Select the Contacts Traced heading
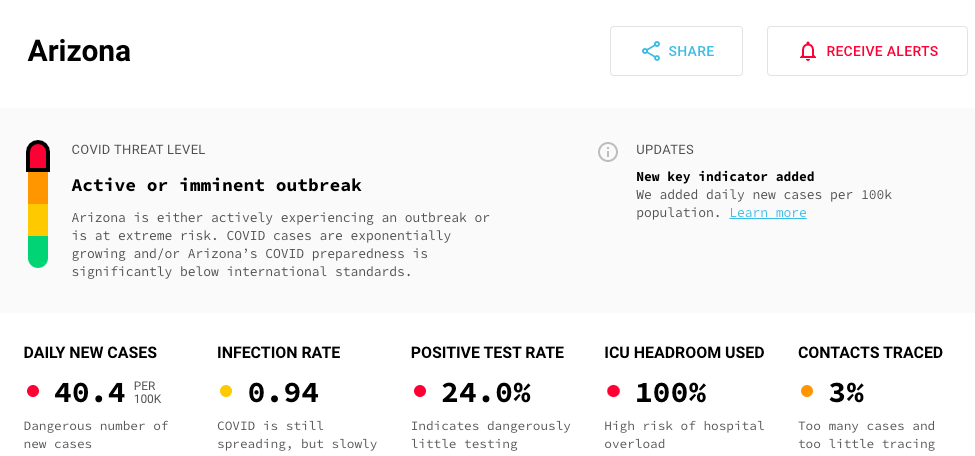Viewport: 975px width, 456px height. click(x=870, y=353)
